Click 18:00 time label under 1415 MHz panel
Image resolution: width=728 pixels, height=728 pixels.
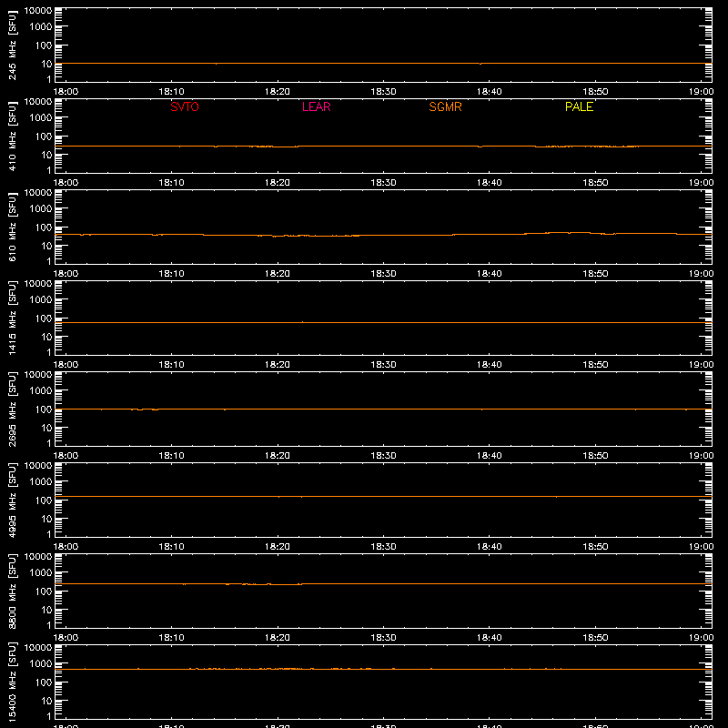click(x=66, y=365)
